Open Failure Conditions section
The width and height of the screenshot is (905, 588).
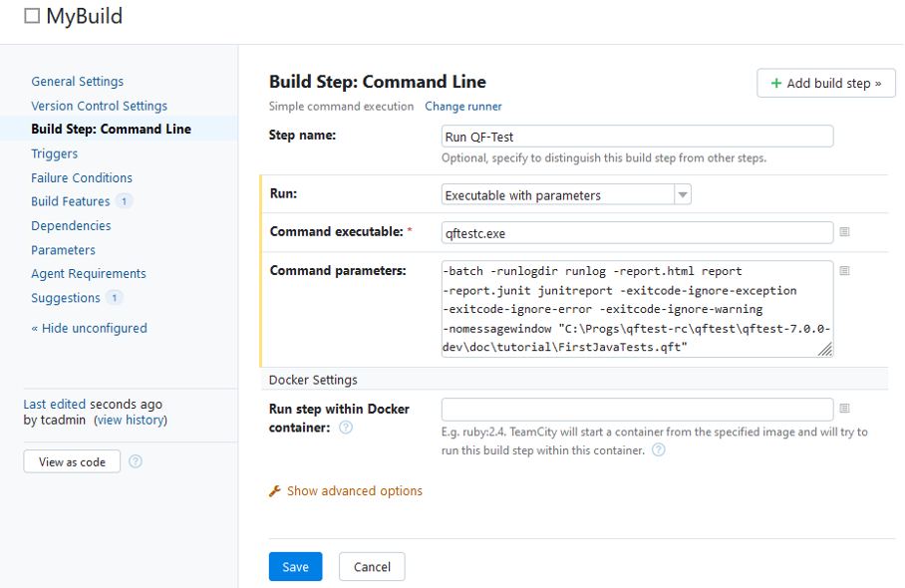point(82,177)
